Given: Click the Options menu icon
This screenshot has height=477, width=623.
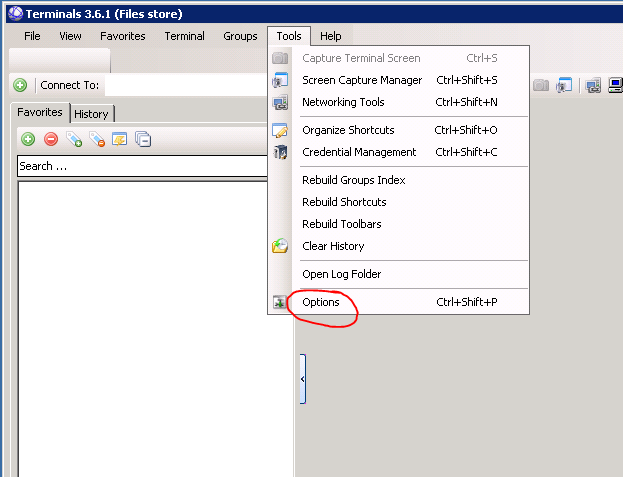Looking at the screenshot, I should point(280,302).
